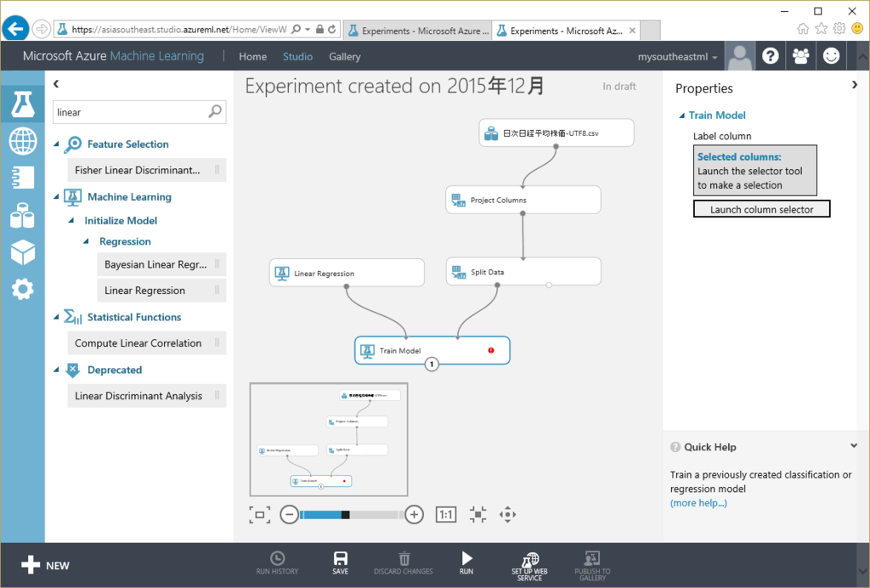Image resolution: width=870 pixels, height=588 pixels.
Task: Select the Split Data node on canvas
Action: 523,272
